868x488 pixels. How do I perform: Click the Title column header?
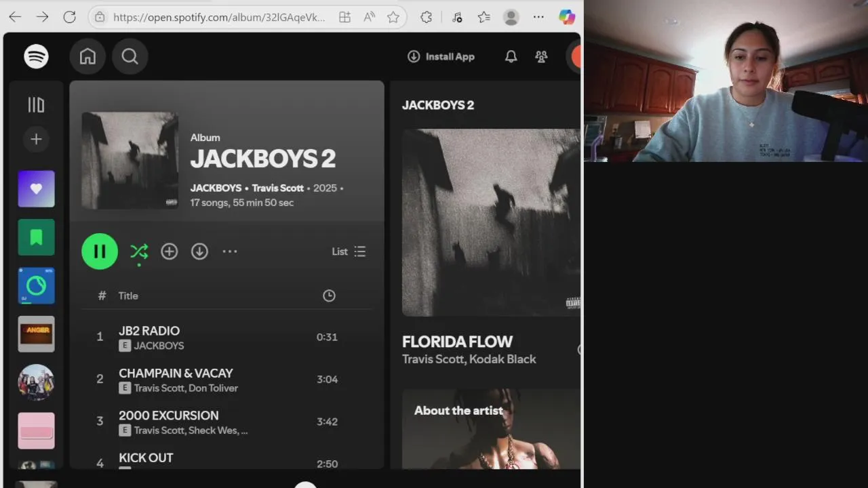(x=128, y=296)
